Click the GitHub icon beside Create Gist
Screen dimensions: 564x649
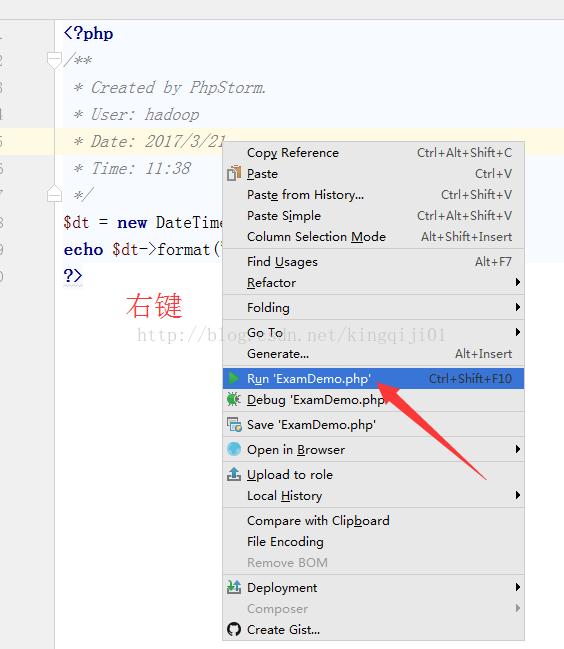234,630
